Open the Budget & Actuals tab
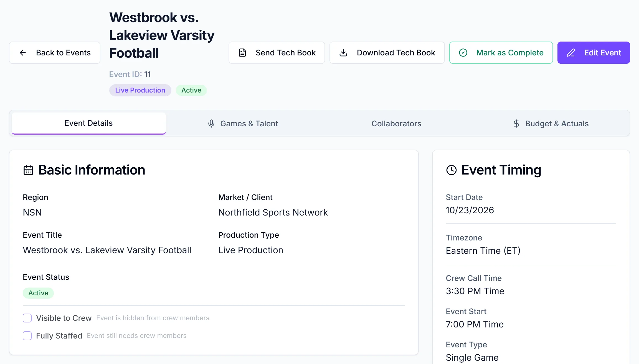Image resolution: width=639 pixels, height=364 pixels. coord(551,124)
